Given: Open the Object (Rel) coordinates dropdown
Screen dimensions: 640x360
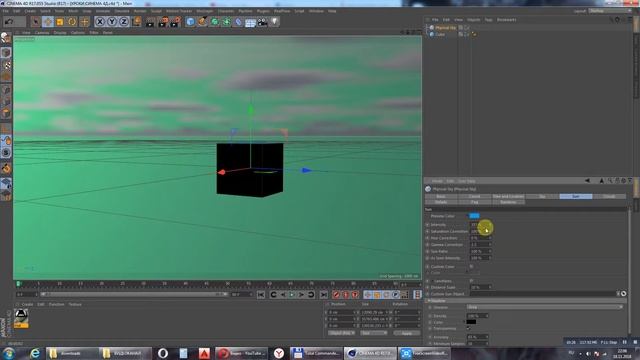Looking at the screenshot, I should (x=341, y=333).
